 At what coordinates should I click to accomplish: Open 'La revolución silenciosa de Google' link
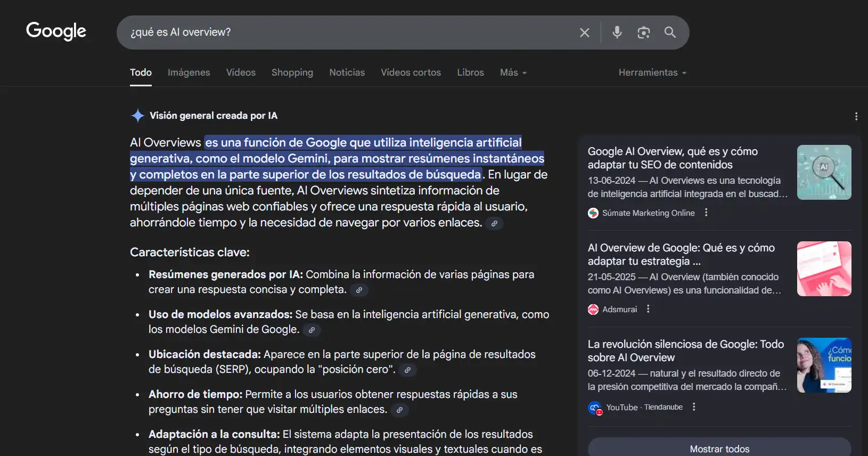tap(686, 351)
